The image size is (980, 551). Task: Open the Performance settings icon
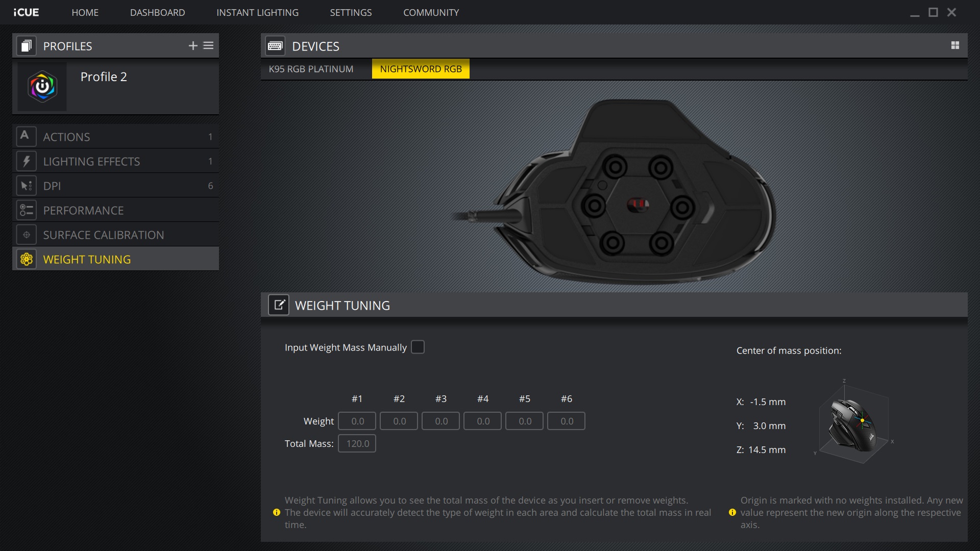[x=26, y=210]
